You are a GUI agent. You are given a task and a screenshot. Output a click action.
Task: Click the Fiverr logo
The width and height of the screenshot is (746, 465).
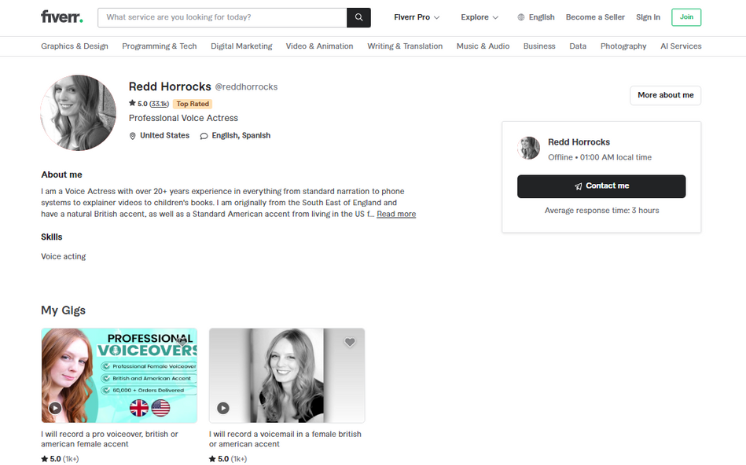click(62, 17)
